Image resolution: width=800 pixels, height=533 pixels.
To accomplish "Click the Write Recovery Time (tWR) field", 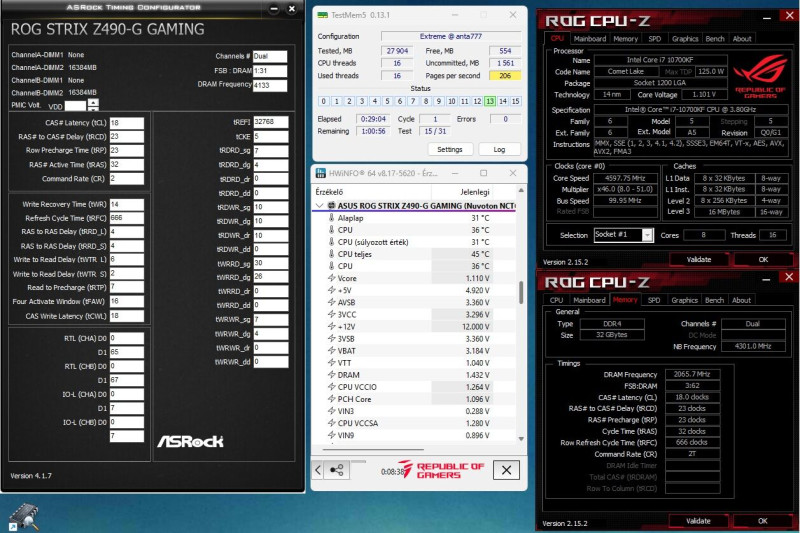I will (x=127, y=204).
